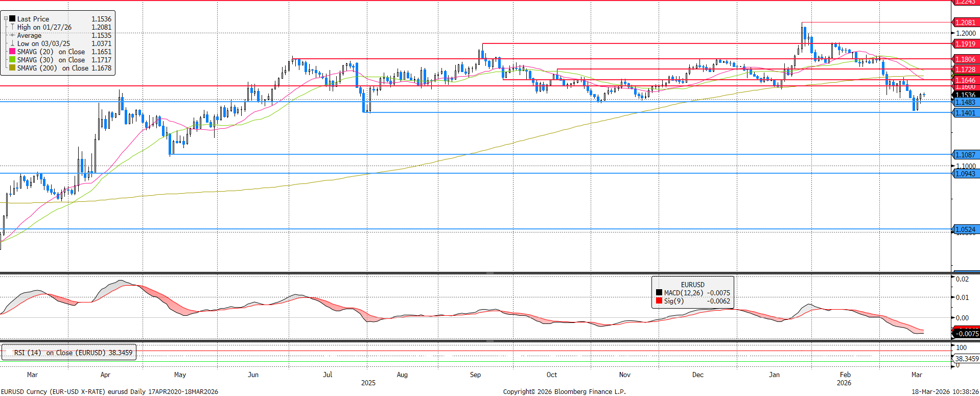The image size is (980, 396).
Task: Click the 38.3459 RSI value tag
Action: click(966, 359)
